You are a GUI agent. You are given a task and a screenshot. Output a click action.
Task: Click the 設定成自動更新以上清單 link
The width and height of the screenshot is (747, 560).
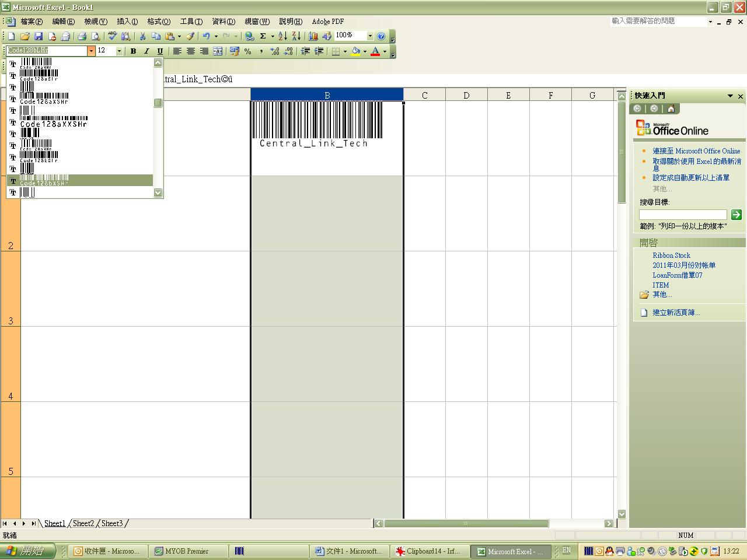coord(691,178)
